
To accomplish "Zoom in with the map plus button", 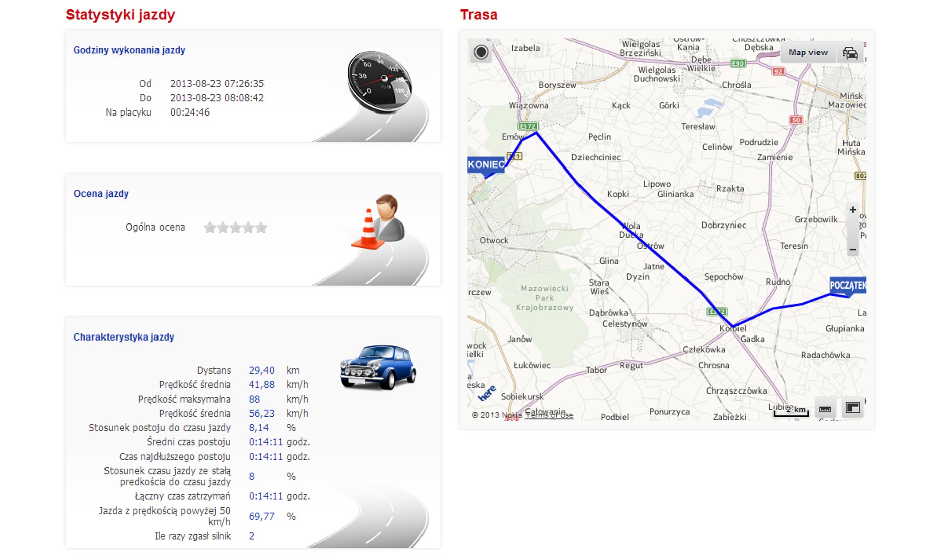I will point(853,210).
